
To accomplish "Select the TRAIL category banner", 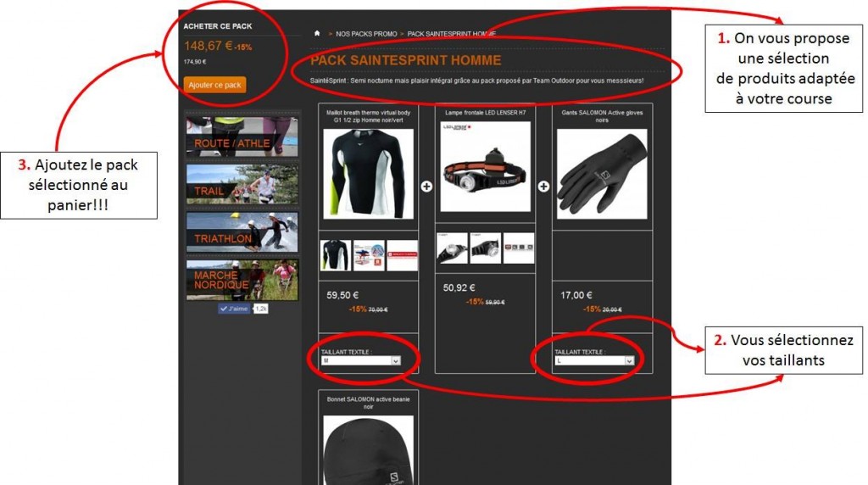I will [242, 184].
